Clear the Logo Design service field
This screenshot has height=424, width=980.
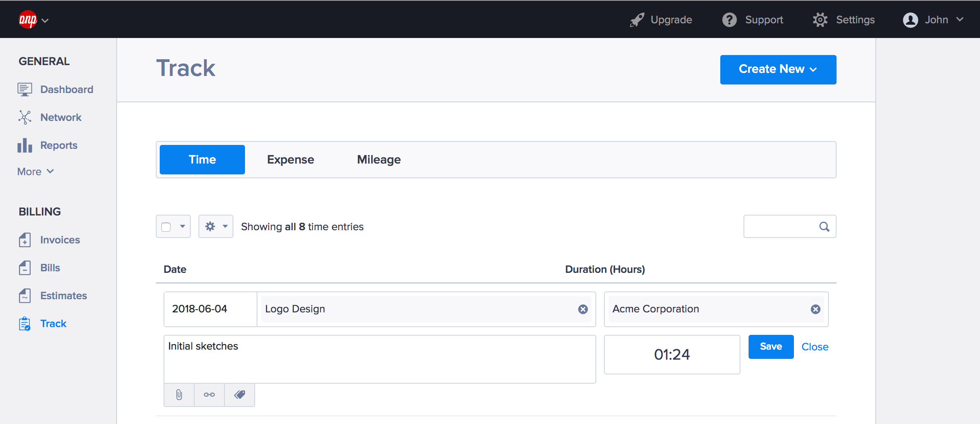click(x=581, y=309)
